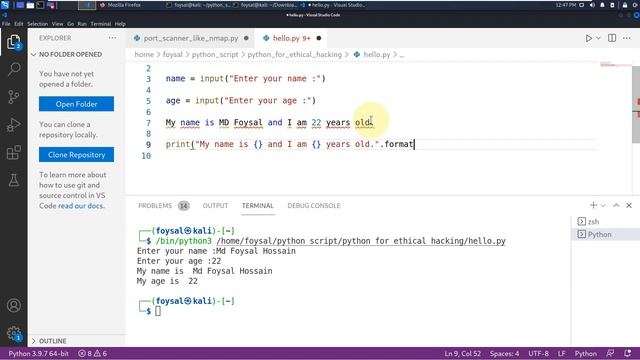The image size is (640, 360).
Task: Open the View menu
Action: pos(58,24)
